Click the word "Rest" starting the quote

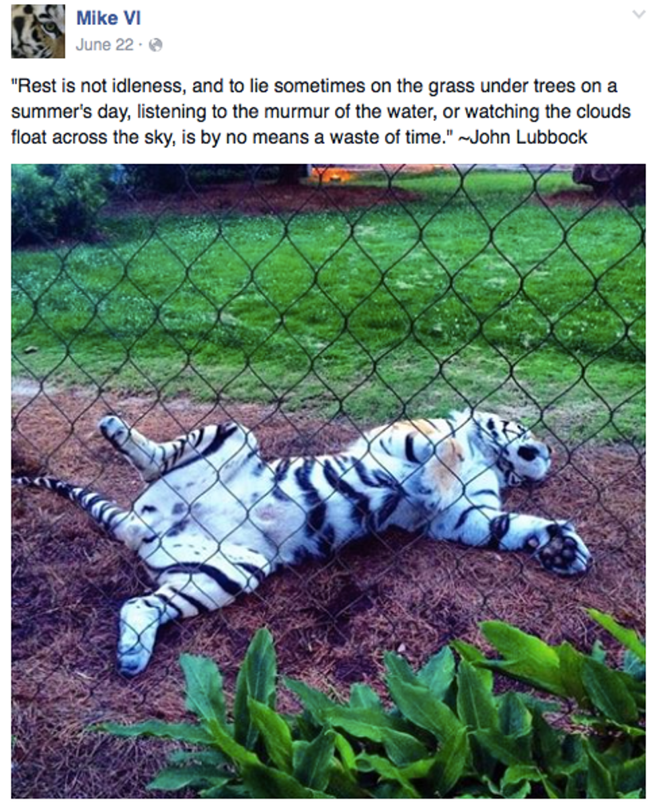(32, 87)
